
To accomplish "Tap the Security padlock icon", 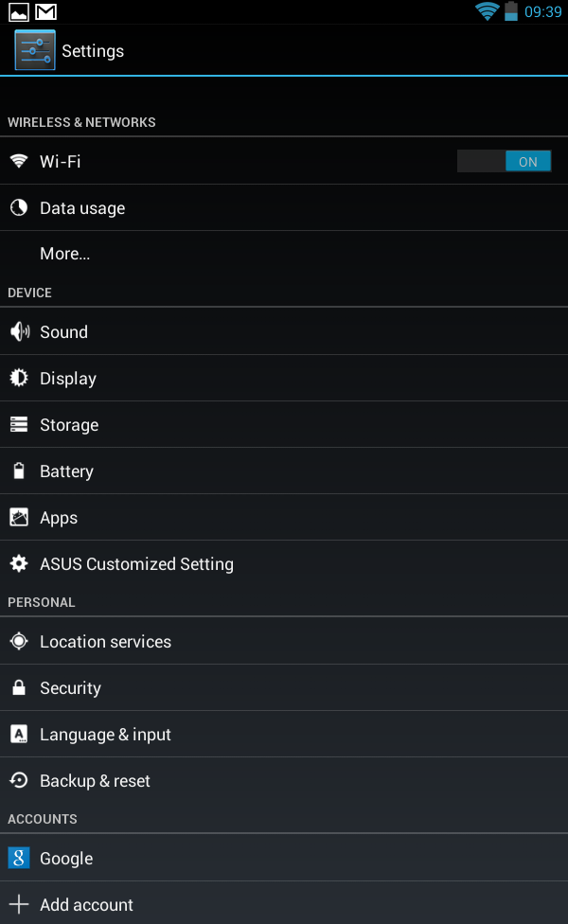I will pyautogui.click(x=19, y=688).
